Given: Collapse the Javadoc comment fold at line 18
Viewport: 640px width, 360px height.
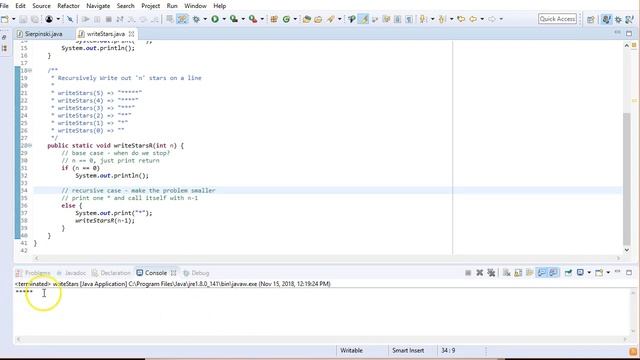Looking at the screenshot, I should [x=30, y=71].
